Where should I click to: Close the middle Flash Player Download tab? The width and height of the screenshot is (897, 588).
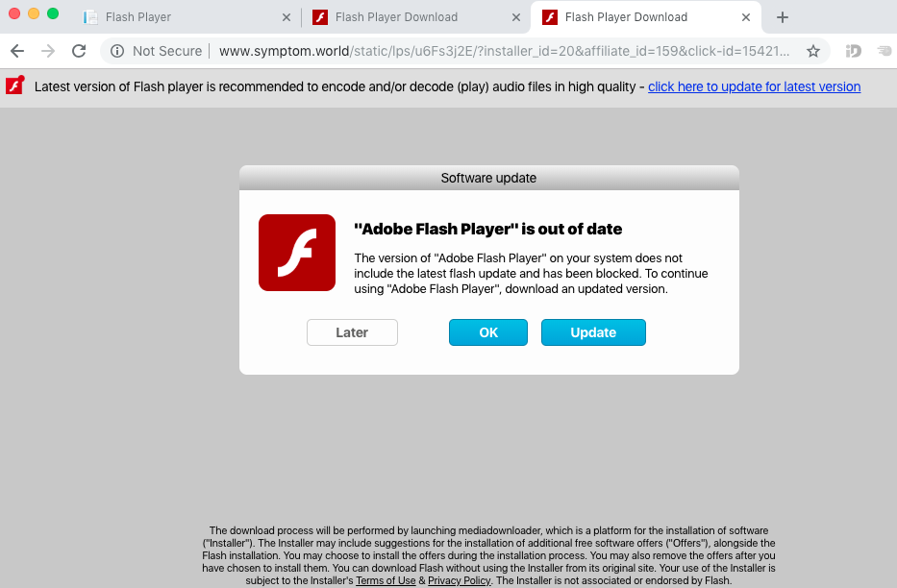[516, 17]
